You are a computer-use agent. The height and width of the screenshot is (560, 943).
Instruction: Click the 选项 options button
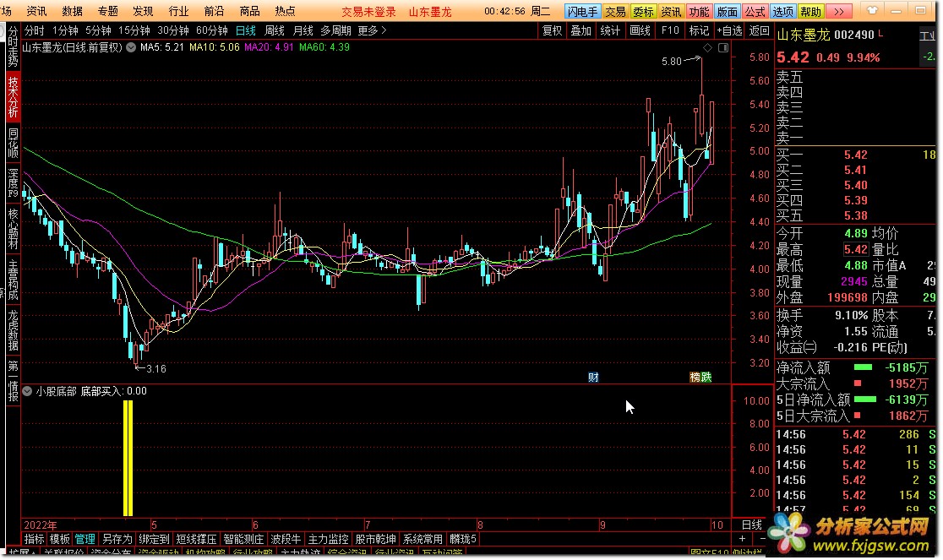782,12
